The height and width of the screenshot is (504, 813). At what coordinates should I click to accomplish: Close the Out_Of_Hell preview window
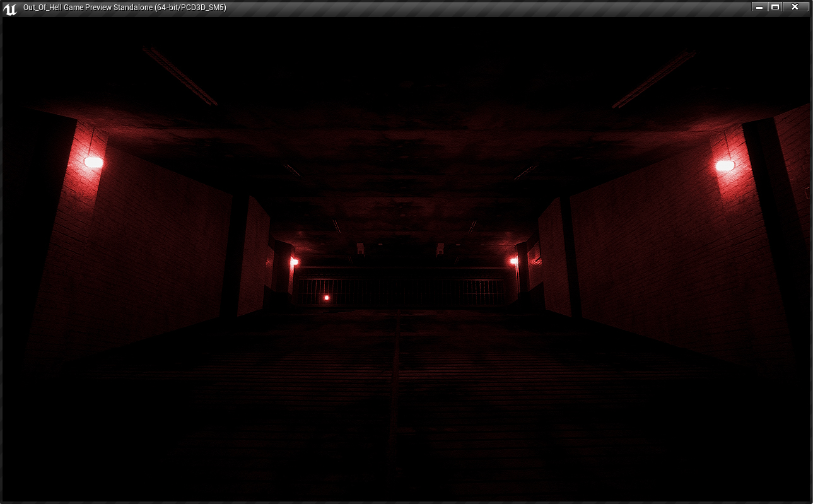[x=795, y=7]
